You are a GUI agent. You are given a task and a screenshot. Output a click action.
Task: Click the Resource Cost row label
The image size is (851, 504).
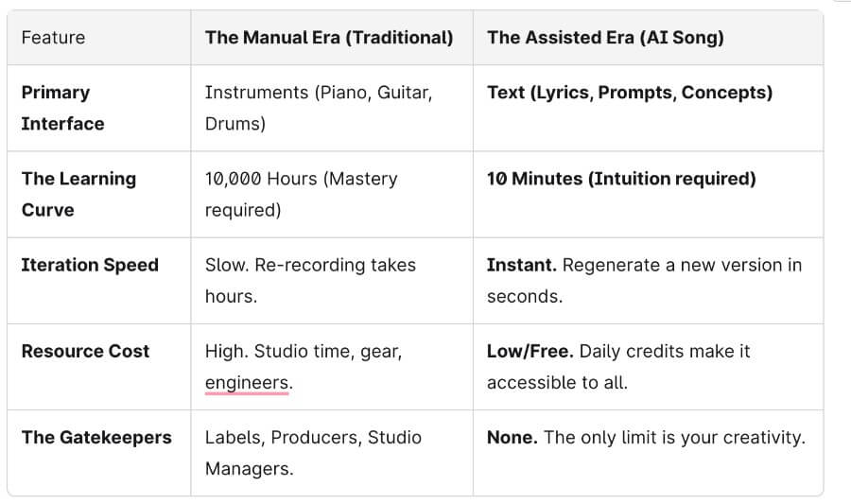85,351
